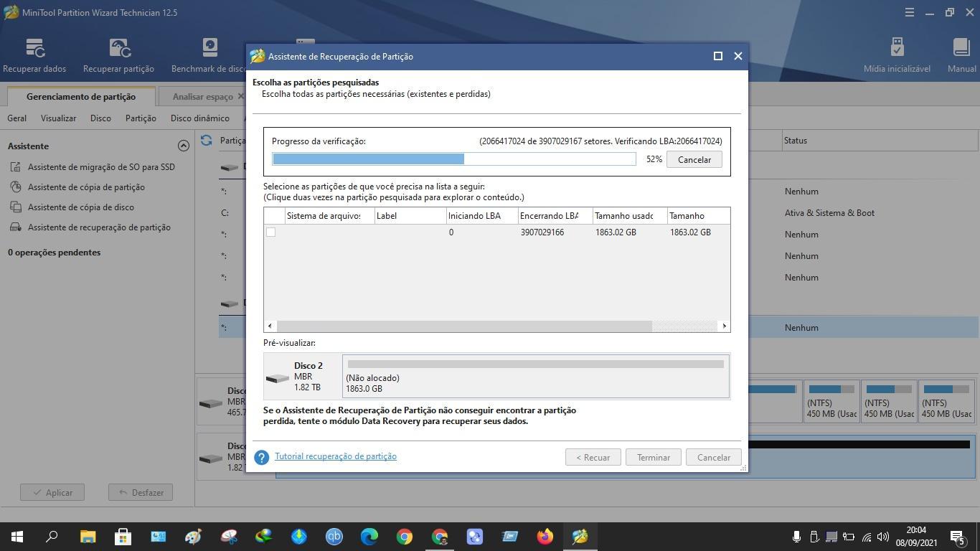Start Assistente de cópia de disco
The width and height of the screenshot is (980, 551).
pos(81,207)
